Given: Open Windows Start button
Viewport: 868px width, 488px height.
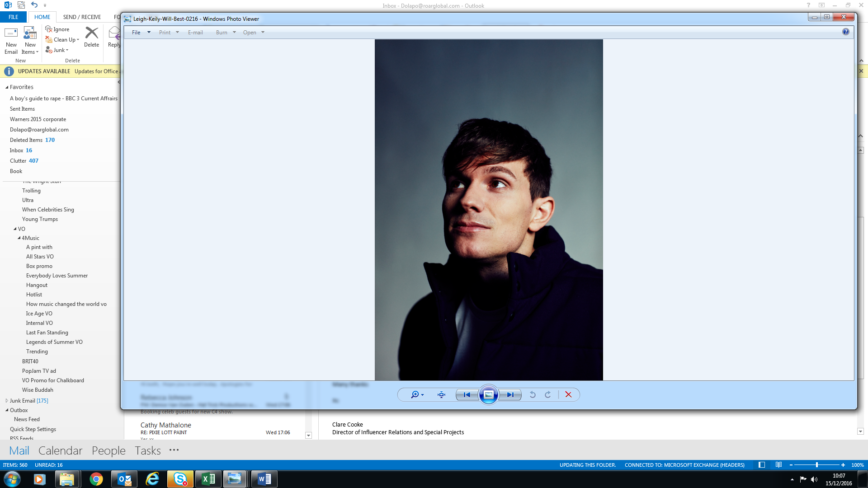Looking at the screenshot, I should coord(12,479).
